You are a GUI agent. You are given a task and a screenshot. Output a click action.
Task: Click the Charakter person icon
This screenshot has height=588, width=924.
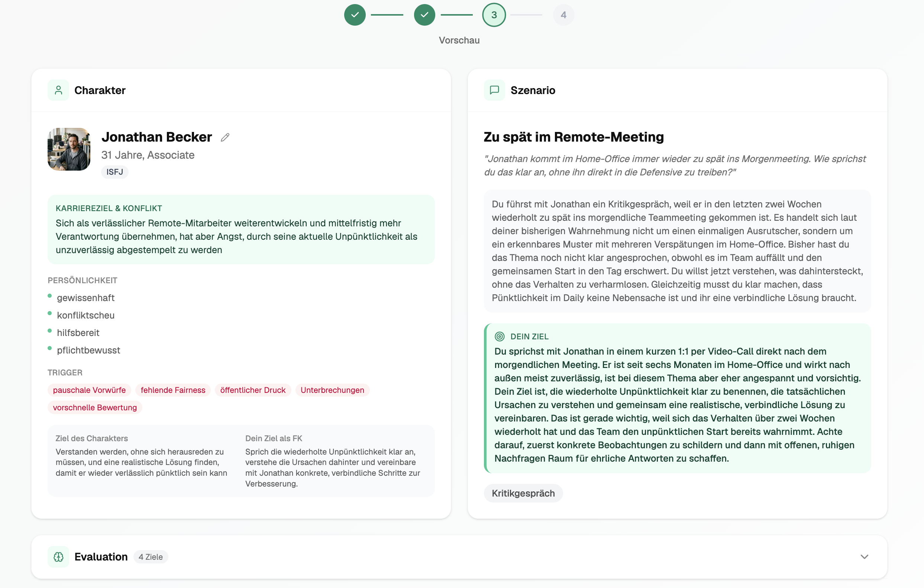(58, 90)
